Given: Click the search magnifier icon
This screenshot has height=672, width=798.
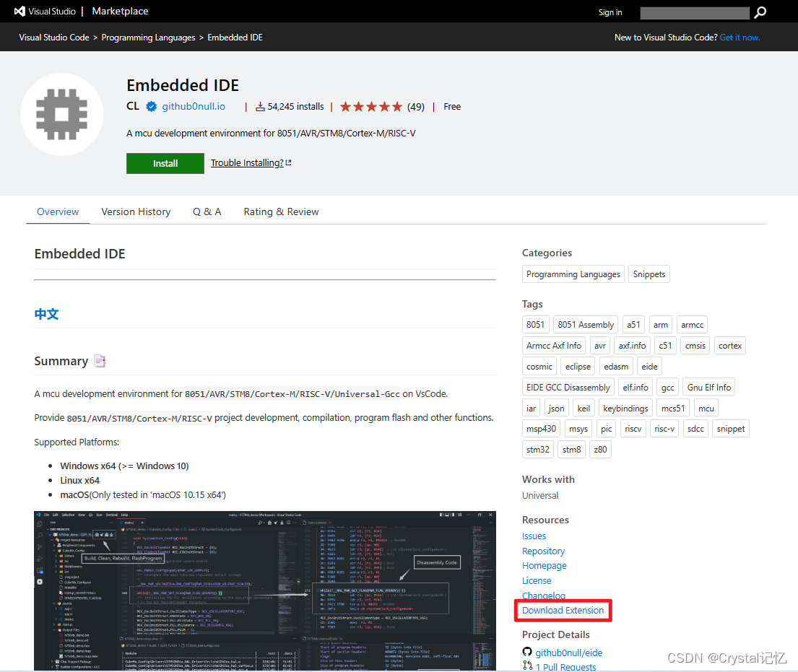Looking at the screenshot, I should coord(760,12).
